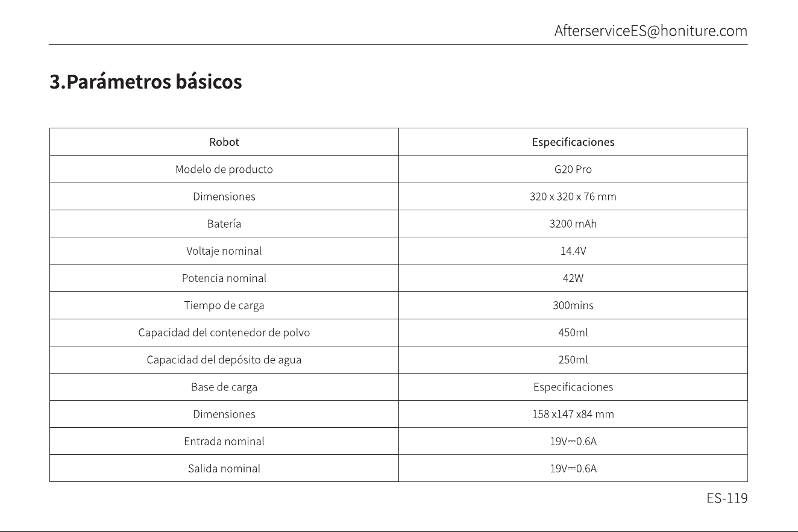Click the '320 x 320 x 76 mm' value
This screenshot has width=798, height=532.
pyautogui.click(x=573, y=196)
